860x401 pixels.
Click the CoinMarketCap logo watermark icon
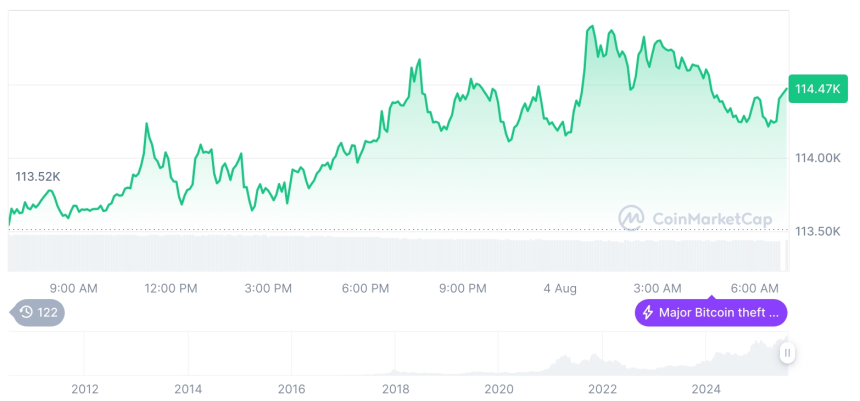(631, 217)
